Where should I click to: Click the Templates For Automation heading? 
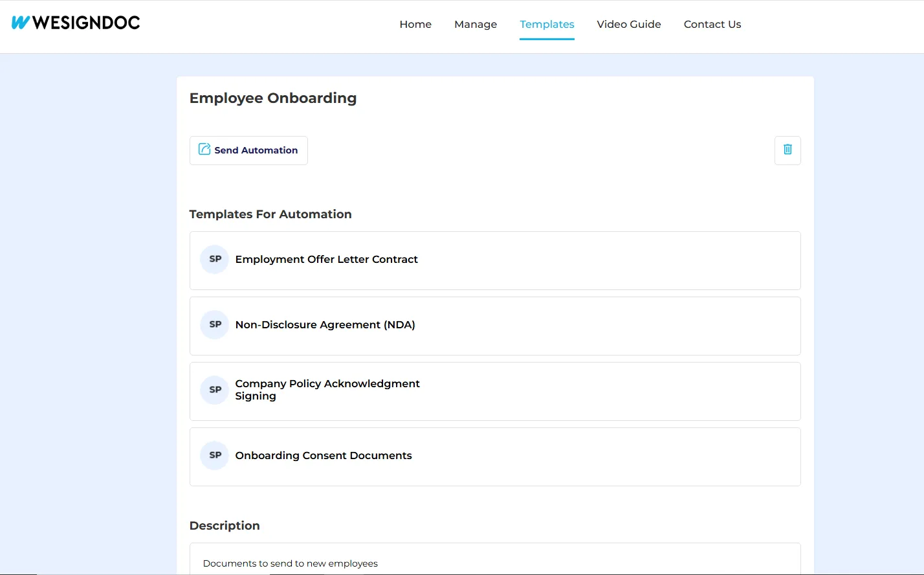point(270,214)
